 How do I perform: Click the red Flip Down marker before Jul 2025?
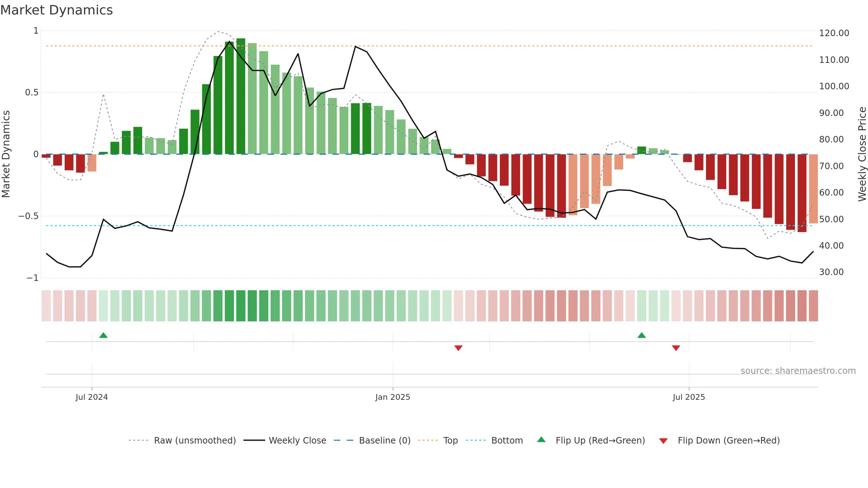676,348
